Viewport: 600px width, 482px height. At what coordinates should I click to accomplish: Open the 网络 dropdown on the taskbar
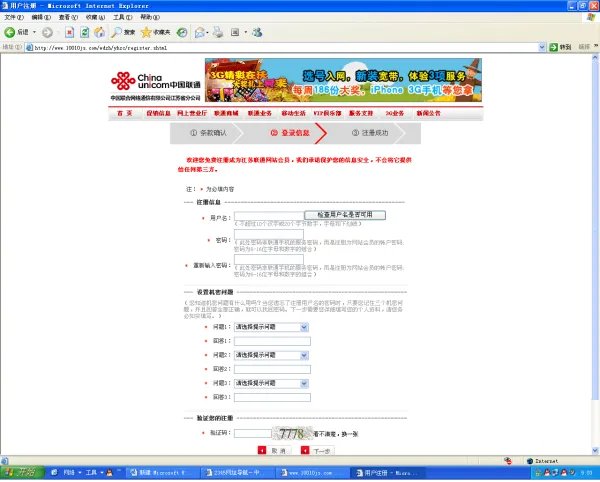pyautogui.click(x=80, y=473)
